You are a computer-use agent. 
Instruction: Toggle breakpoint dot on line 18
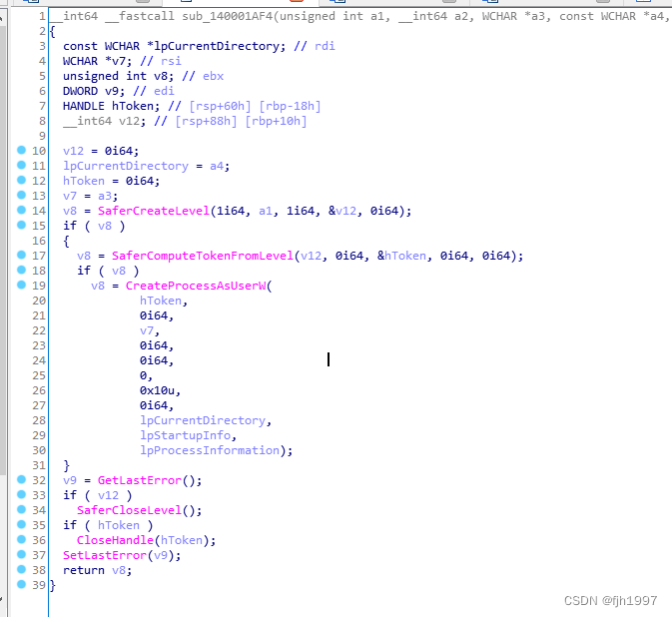pyautogui.click(x=21, y=270)
